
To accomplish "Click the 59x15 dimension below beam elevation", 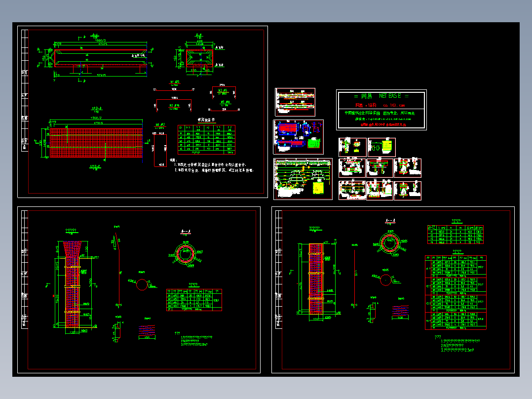I will [x=101, y=75].
